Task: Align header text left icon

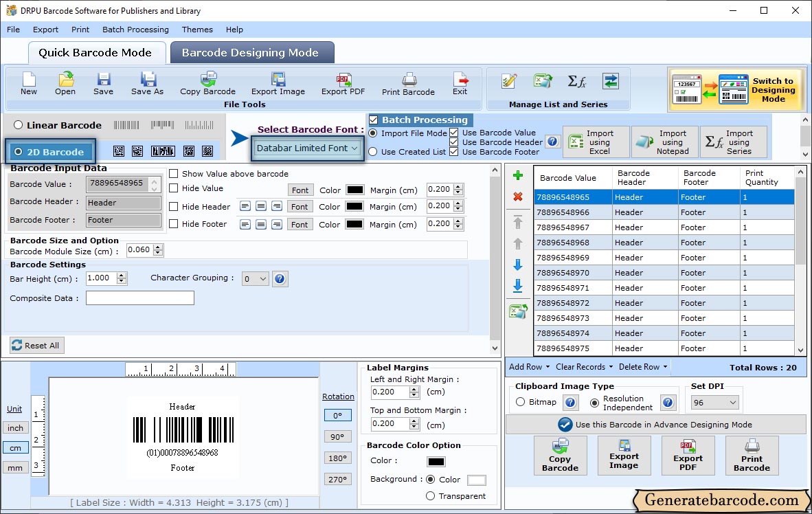Action: [x=245, y=206]
